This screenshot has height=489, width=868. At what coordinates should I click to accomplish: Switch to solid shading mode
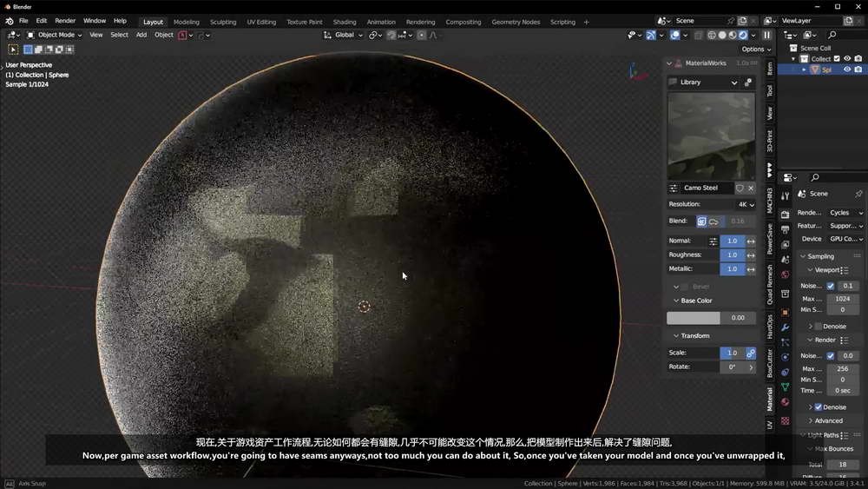[722, 35]
